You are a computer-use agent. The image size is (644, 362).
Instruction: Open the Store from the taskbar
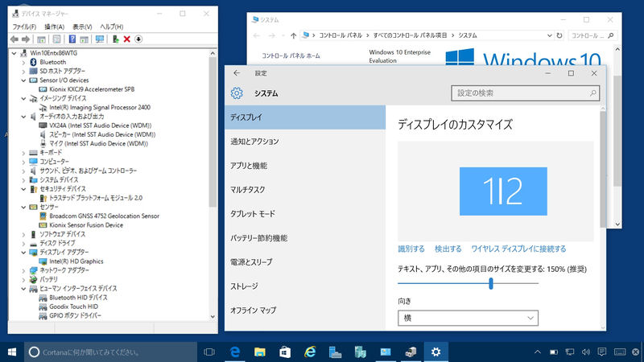point(285,352)
